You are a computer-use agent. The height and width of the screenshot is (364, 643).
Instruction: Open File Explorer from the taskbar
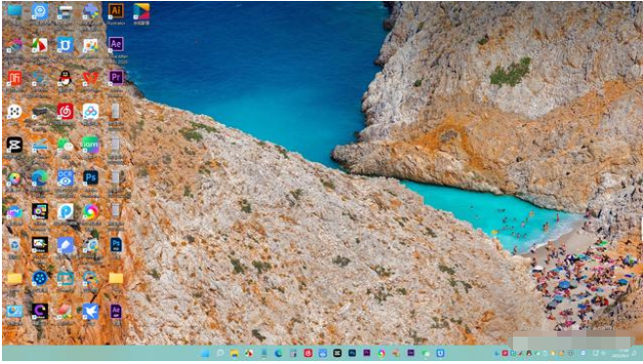point(235,353)
